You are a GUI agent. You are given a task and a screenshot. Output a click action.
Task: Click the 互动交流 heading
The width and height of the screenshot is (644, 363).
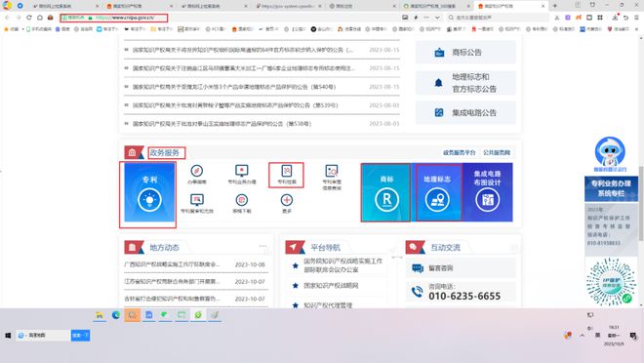tap(445, 247)
